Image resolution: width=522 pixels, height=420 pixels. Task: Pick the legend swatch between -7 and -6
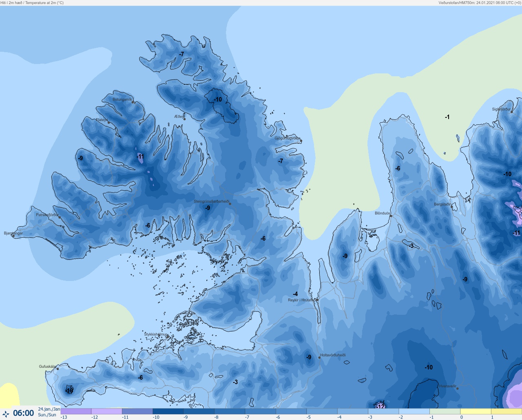click(261, 411)
